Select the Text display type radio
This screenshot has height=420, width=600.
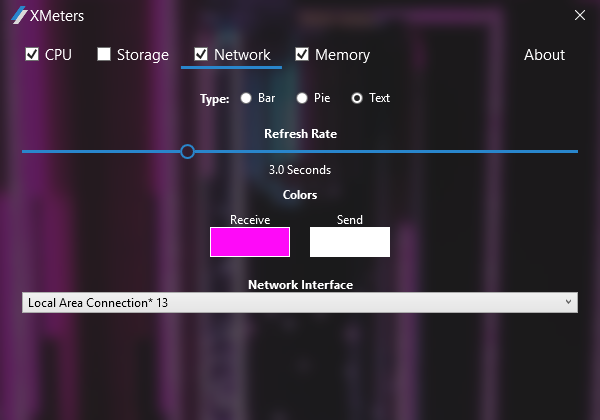click(x=357, y=98)
